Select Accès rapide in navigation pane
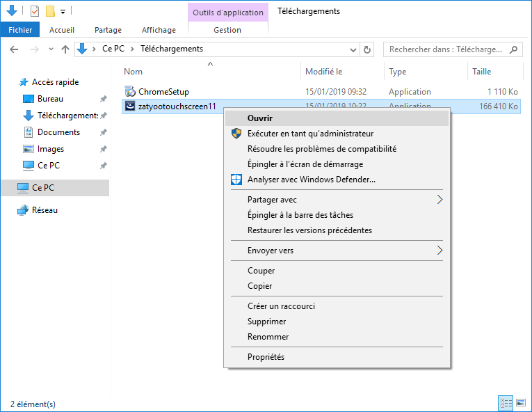The height and width of the screenshot is (412, 532). click(x=56, y=82)
